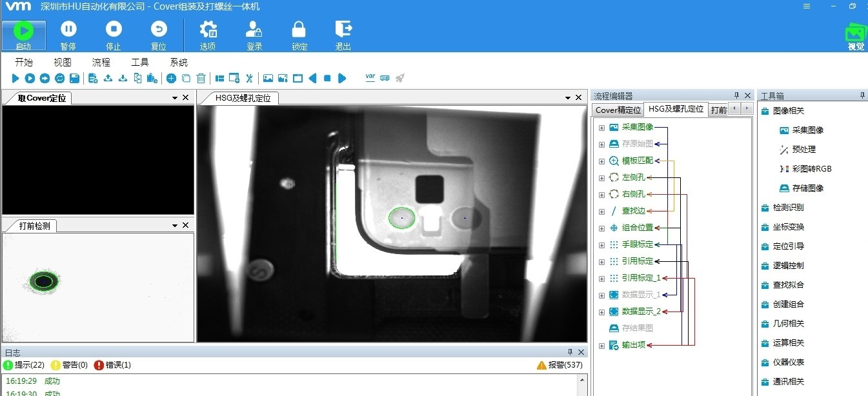This screenshot has width=868, height=396.
Task: Open the 系统 menu
Action: (179, 63)
